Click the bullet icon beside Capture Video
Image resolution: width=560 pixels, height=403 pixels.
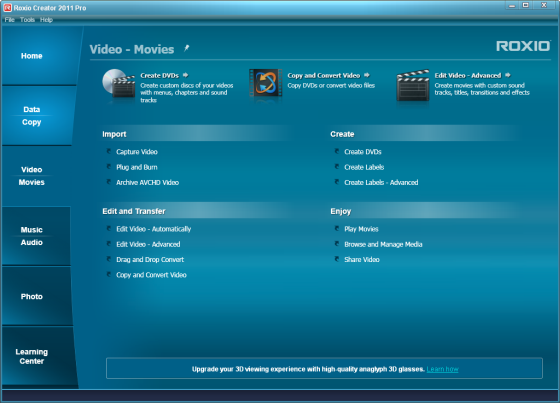109,151
